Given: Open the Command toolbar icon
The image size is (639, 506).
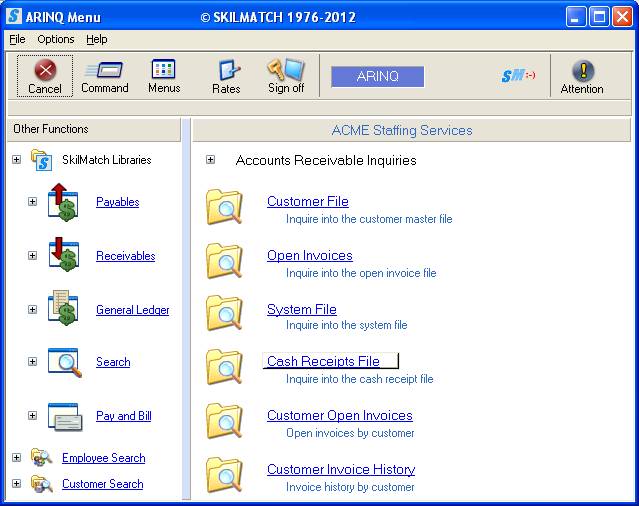Looking at the screenshot, I should click(104, 70).
